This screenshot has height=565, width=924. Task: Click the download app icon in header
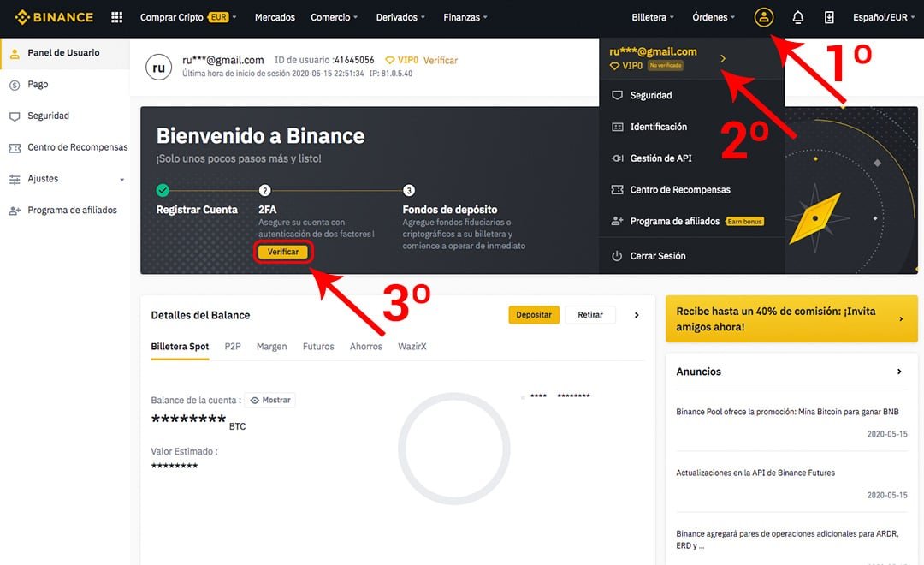[x=829, y=17]
